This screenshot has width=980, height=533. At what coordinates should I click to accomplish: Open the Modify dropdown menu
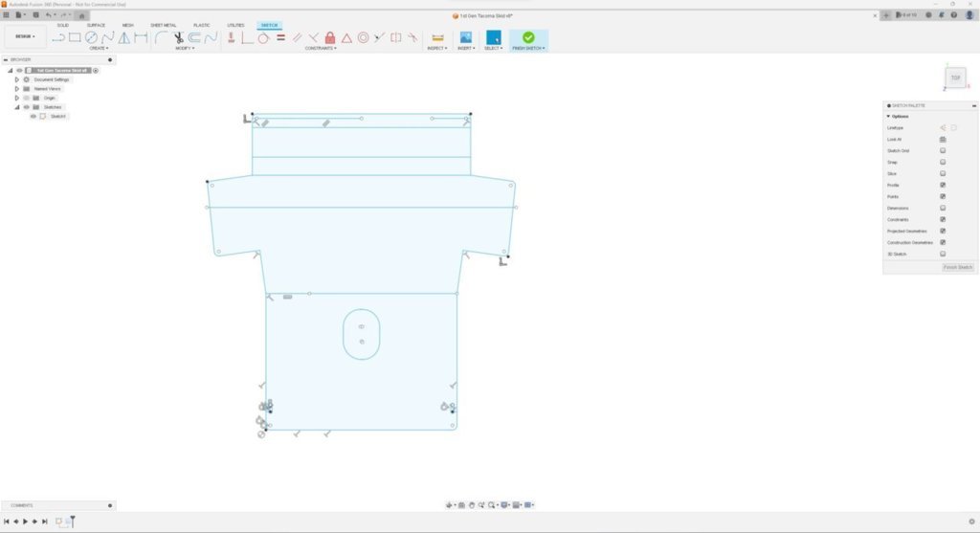(185, 48)
